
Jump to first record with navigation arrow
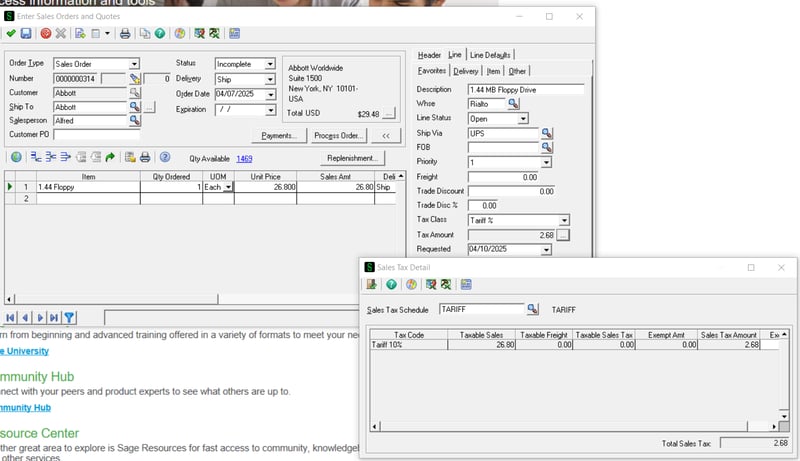10,318
